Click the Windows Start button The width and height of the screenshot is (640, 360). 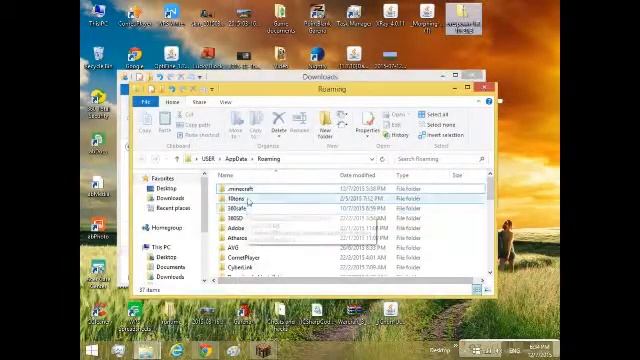coord(92,350)
